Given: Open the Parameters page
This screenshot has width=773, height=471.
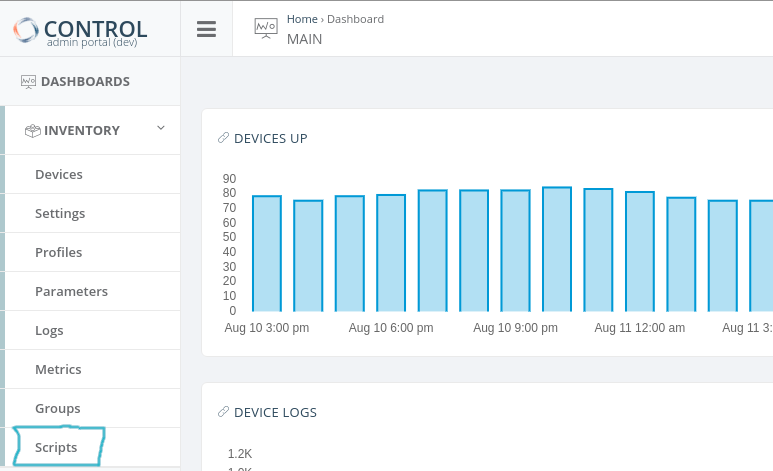Looking at the screenshot, I should [71, 291].
